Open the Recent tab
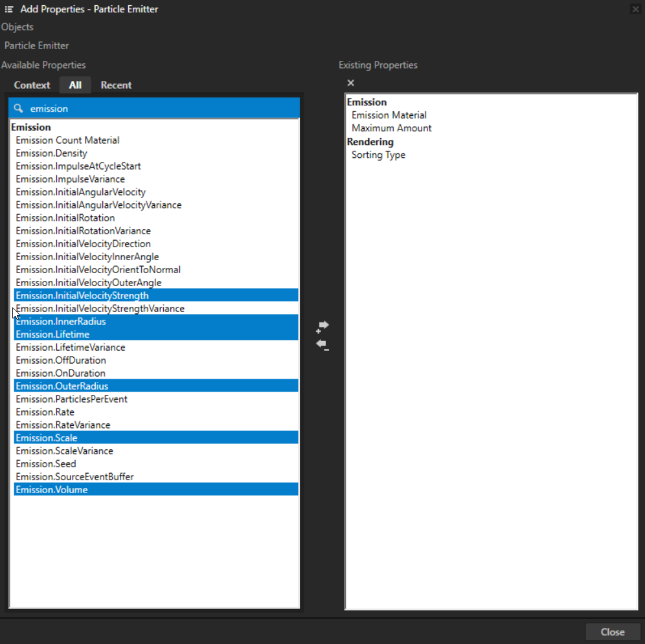Screen dimensions: 645x644 pyautogui.click(x=116, y=85)
